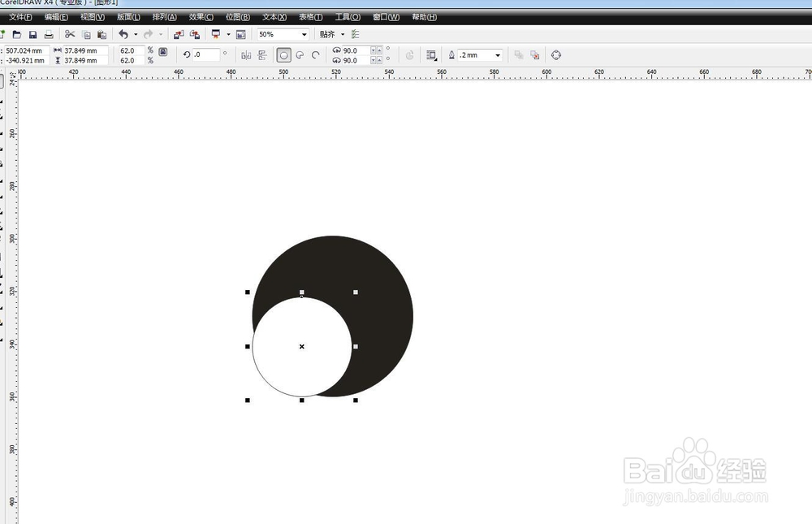Click the Print icon
This screenshot has width=812, height=524.
pos(49,35)
